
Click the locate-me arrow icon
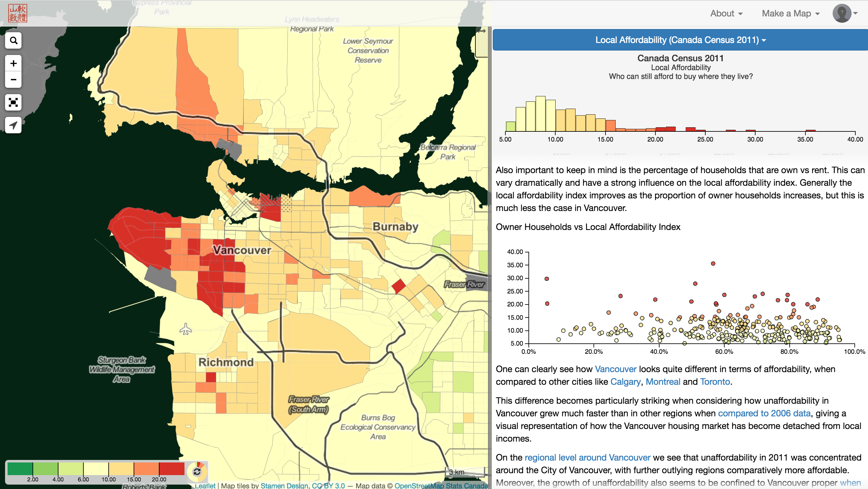[x=14, y=125]
